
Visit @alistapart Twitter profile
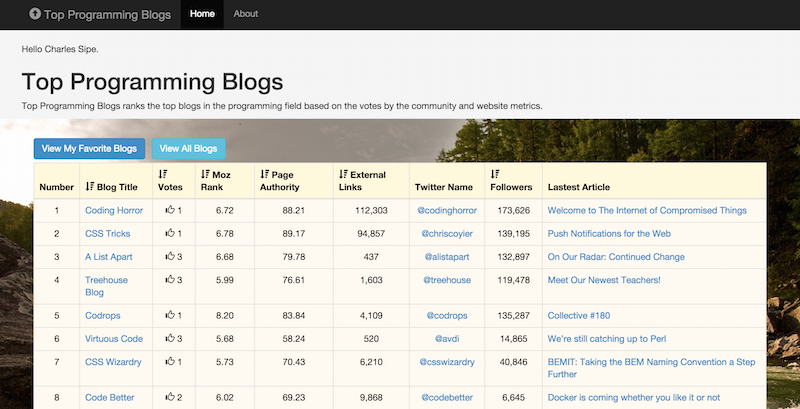point(447,257)
